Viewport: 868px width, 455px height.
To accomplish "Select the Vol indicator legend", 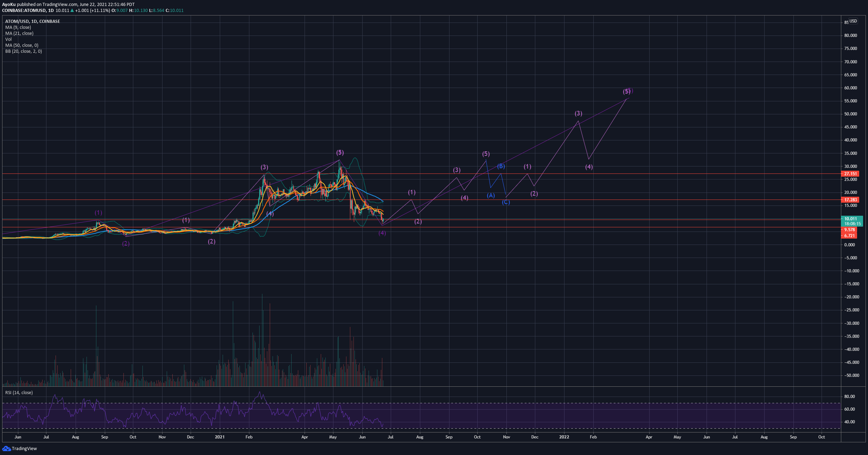I will pos(8,39).
